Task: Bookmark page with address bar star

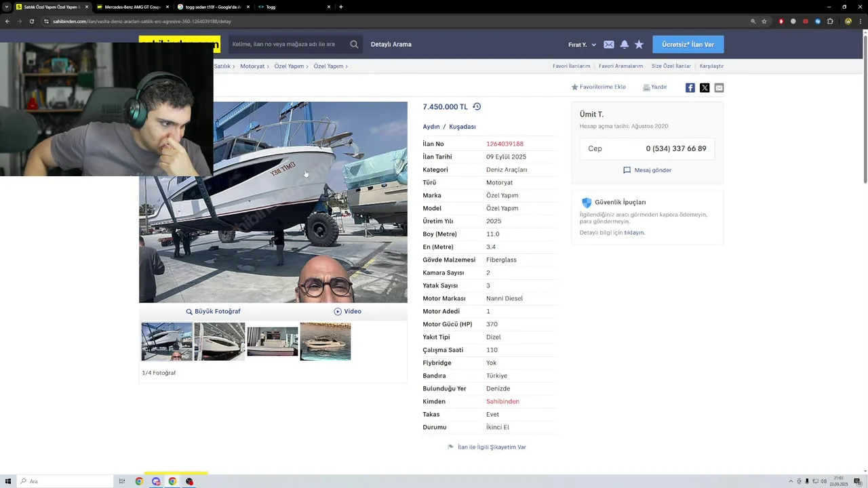Action: click(x=764, y=21)
